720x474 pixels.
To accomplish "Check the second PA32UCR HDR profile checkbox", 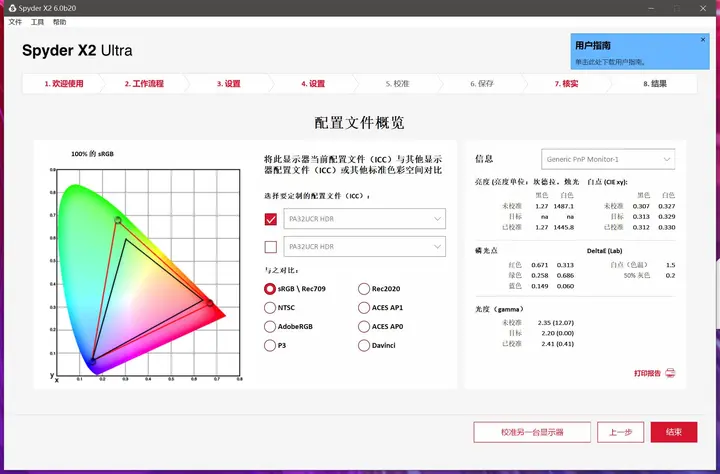I will click(x=271, y=247).
